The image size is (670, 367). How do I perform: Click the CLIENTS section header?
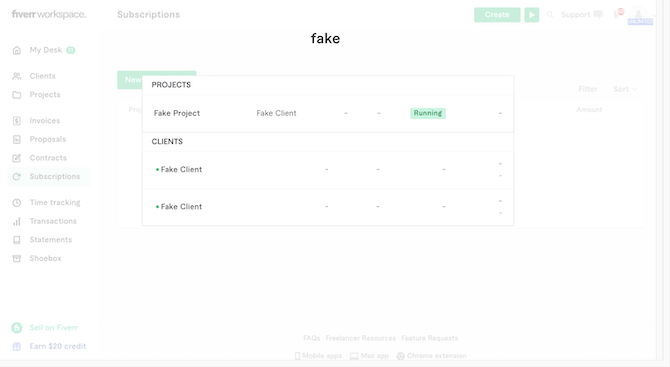point(167,141)
